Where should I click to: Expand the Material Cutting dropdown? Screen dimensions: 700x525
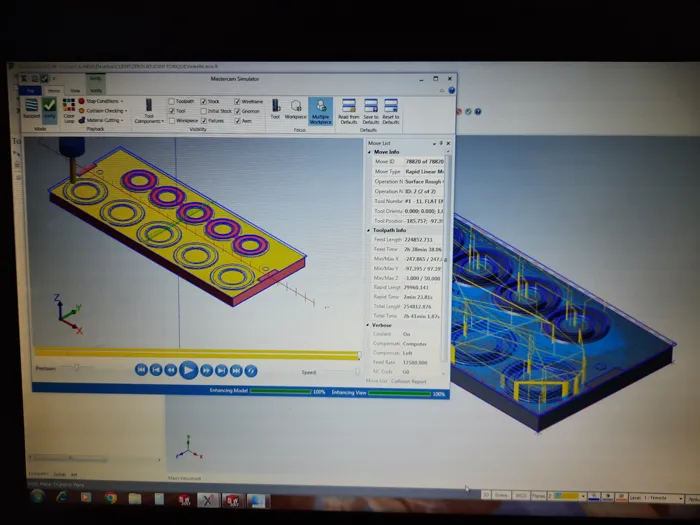point(101,120)
